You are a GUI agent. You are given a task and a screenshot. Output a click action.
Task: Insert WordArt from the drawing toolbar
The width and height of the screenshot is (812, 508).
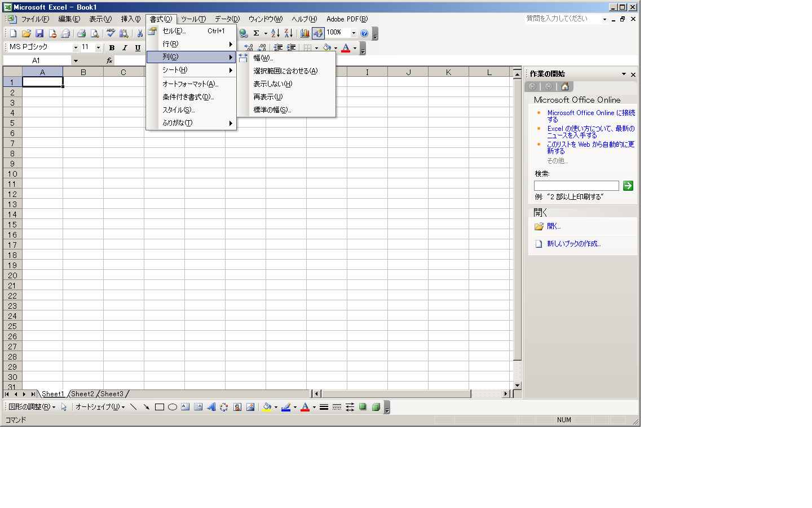pos(211,407)
